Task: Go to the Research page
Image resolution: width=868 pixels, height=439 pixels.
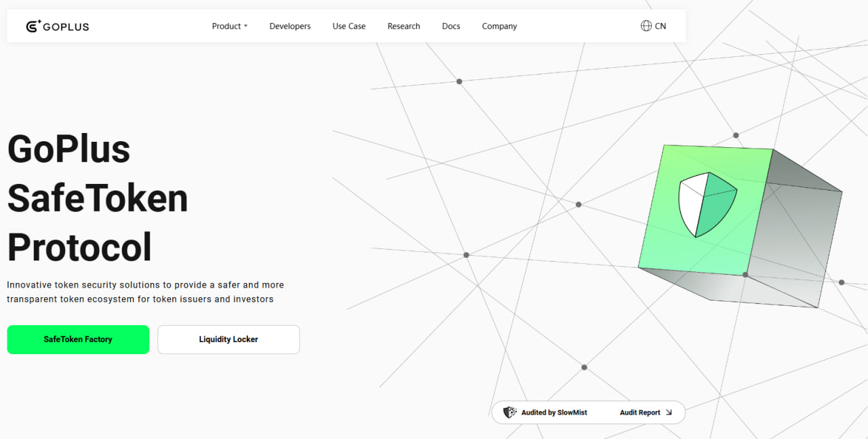Action: [404, 26]
